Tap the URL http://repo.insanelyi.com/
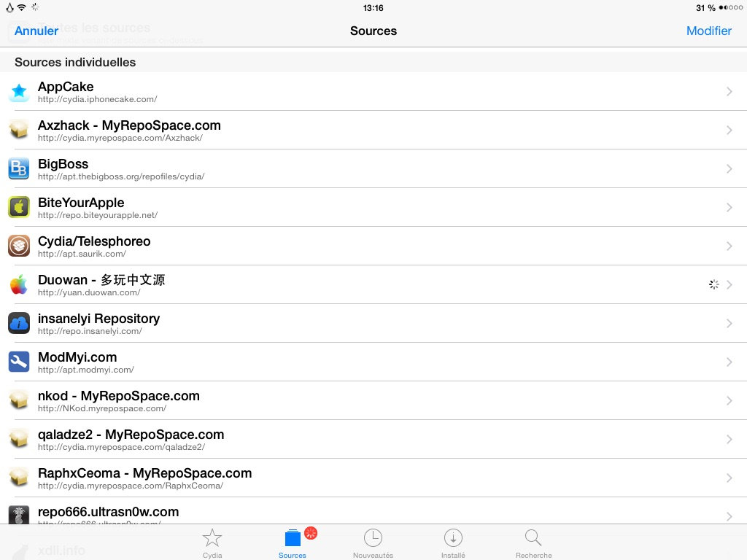The image size is (747, 560). [90, 331]
